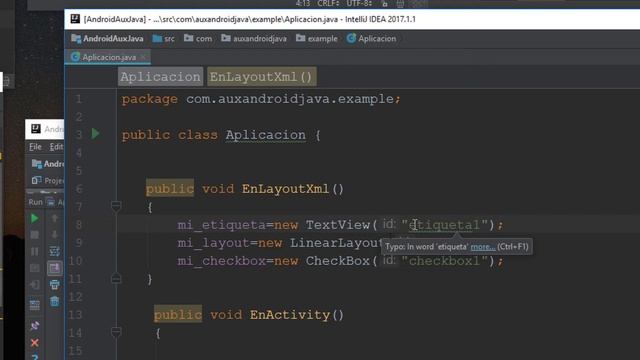Screen dimensions: 640x360
Task: Rerun the application with green Run arrow in back window
Action: (35, 218)
